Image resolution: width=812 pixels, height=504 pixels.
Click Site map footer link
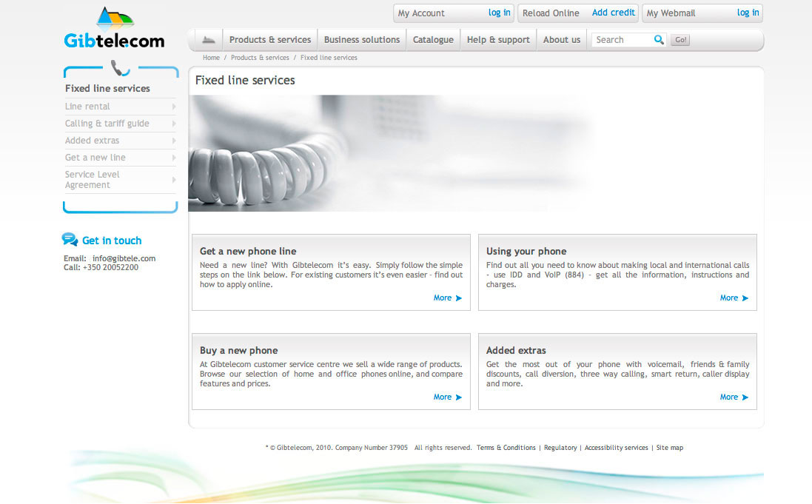click(x=670, y=448)
